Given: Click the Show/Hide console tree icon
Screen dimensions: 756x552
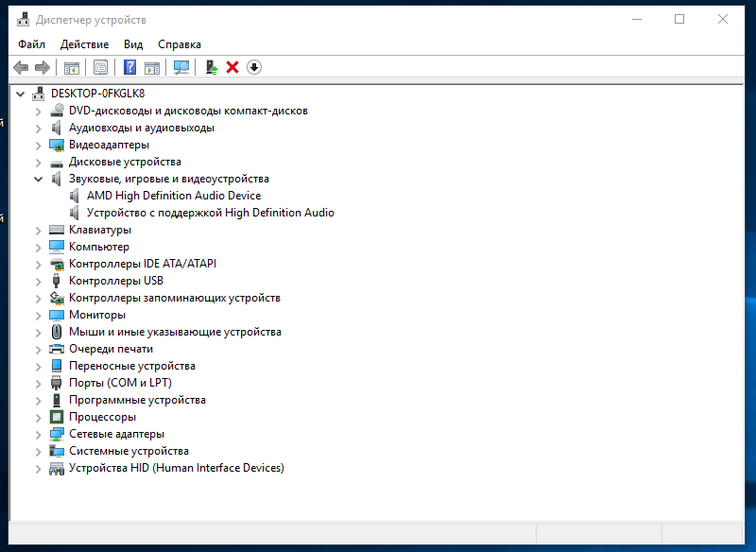Looking at the screenshot, I should pyautogui.click(x=71, y=67).
